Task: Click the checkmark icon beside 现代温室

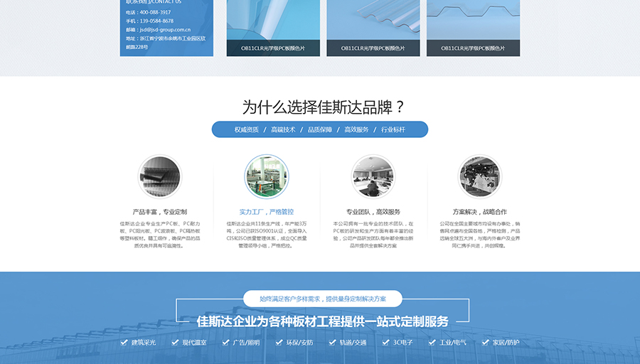Action: tap(175, 343)
